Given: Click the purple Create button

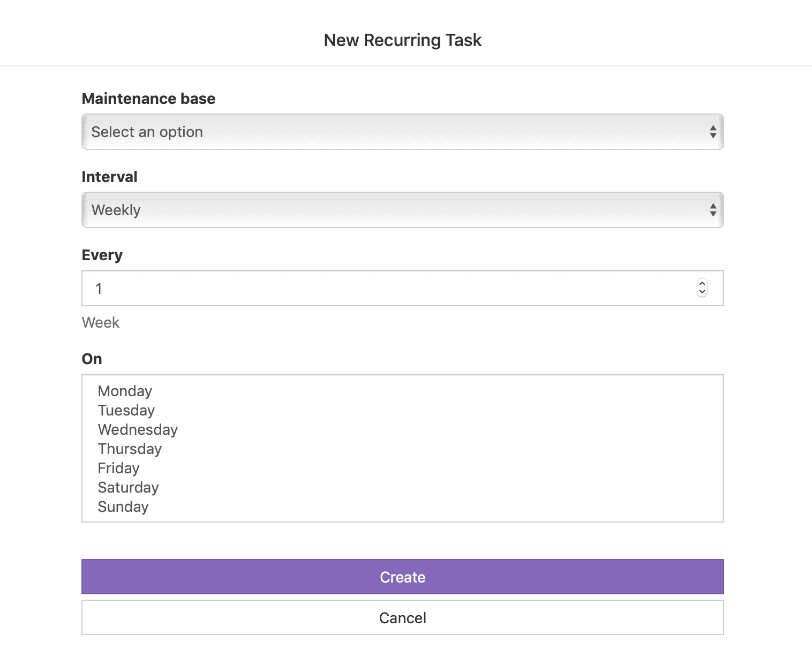Looking at the screenshot, I should click(x=402, y=577).
